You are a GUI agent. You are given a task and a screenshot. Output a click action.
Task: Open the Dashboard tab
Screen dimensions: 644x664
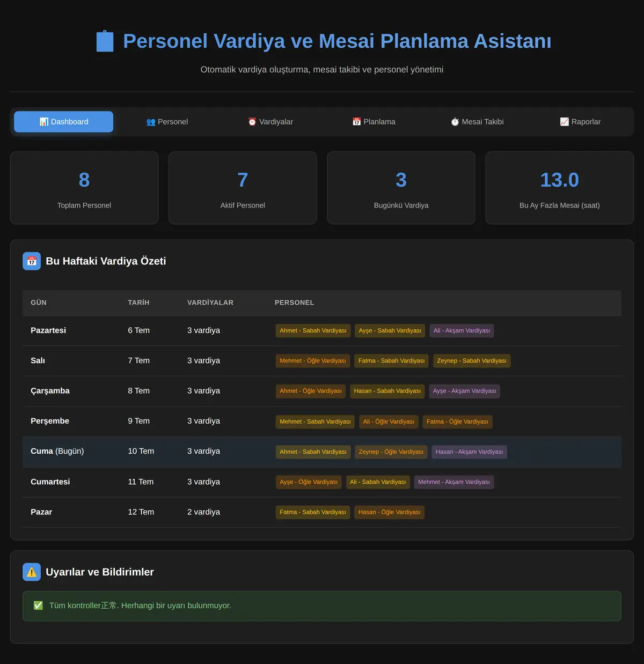63,122
